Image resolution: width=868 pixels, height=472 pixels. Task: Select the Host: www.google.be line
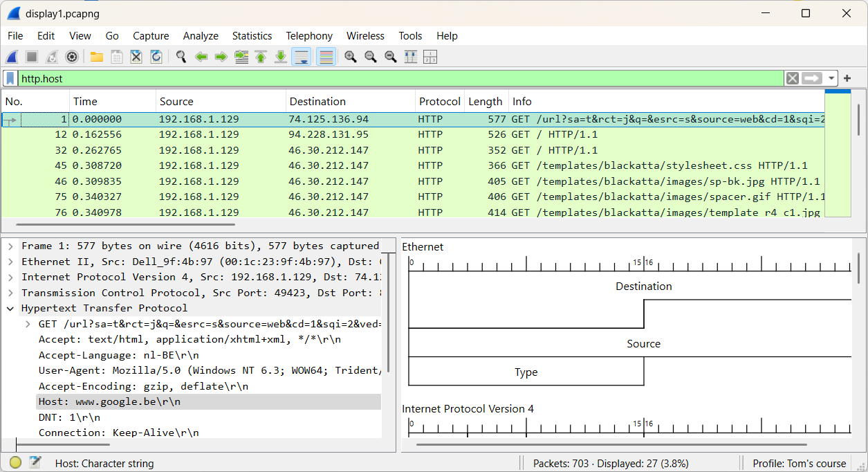click(209, 401)
